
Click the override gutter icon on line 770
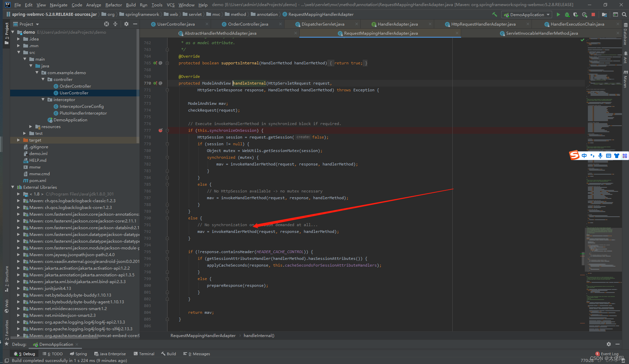tap(155, 83)
